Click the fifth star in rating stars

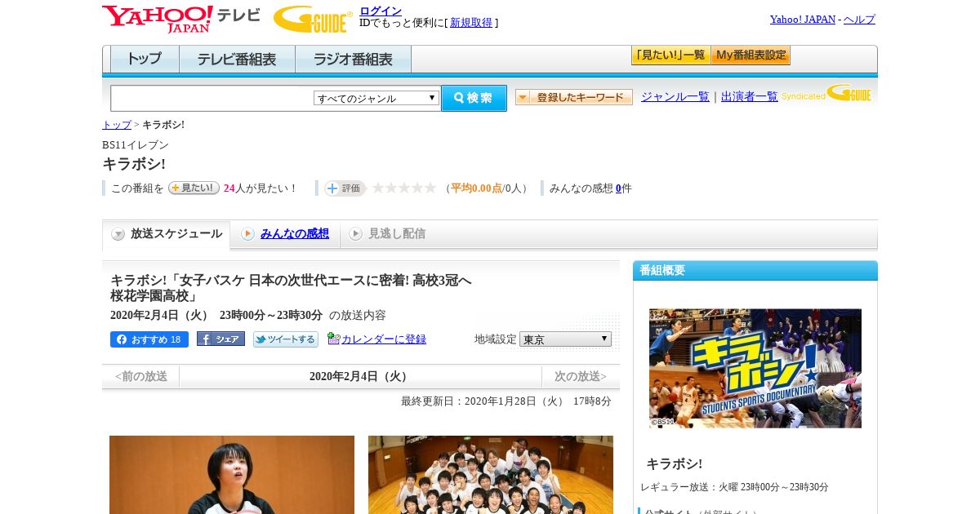coord(430,188)
